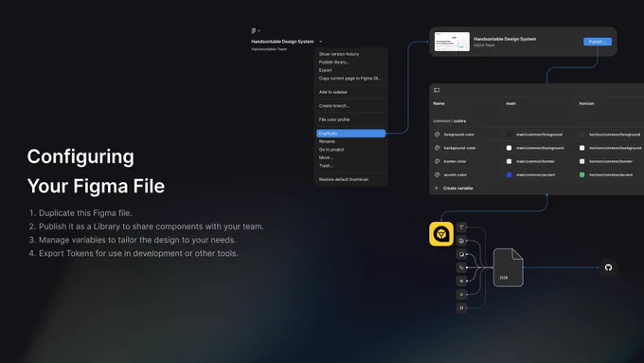The width and height of the screenshot is (644, 363).
Task: Open horizon/common/background white swatch
Action: click(582, 148)
